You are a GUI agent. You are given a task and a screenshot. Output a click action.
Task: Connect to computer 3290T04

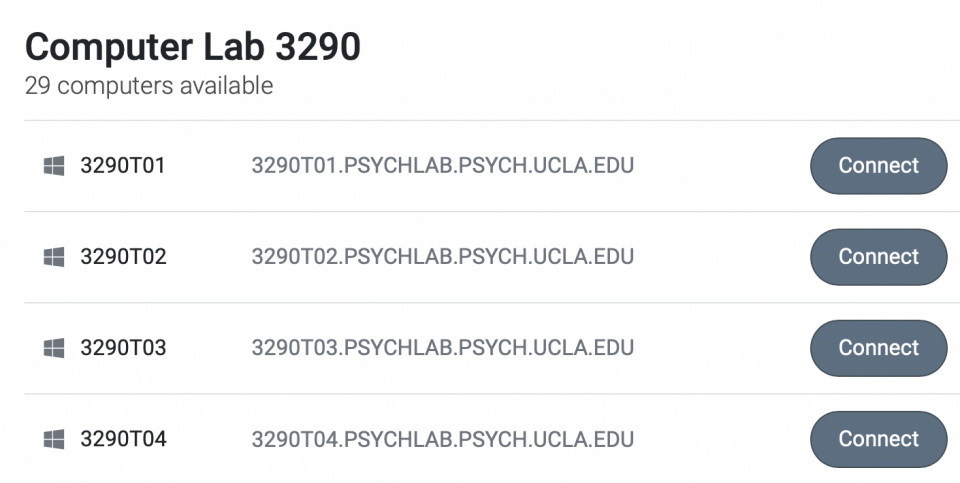click(x=879, y=439)
